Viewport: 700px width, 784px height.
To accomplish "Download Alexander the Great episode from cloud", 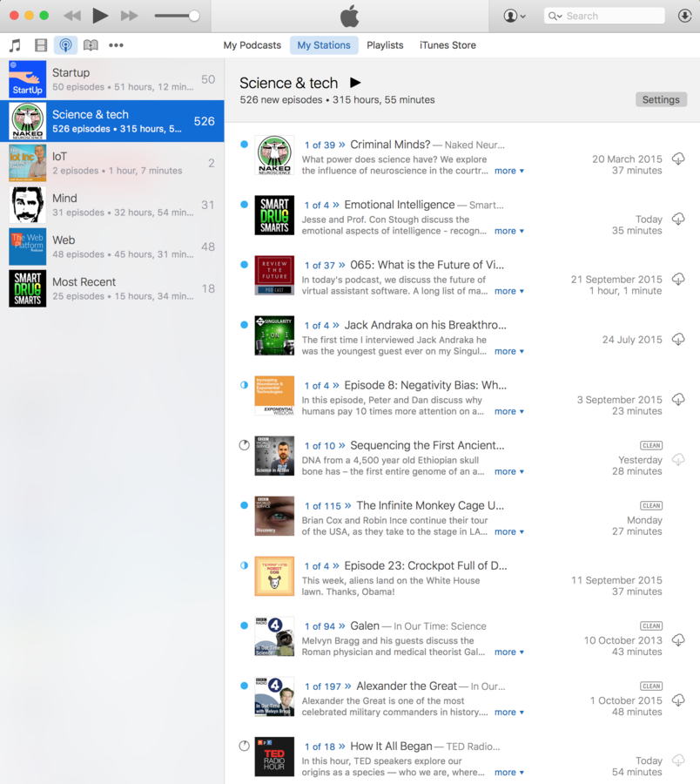I will (678, 700).
